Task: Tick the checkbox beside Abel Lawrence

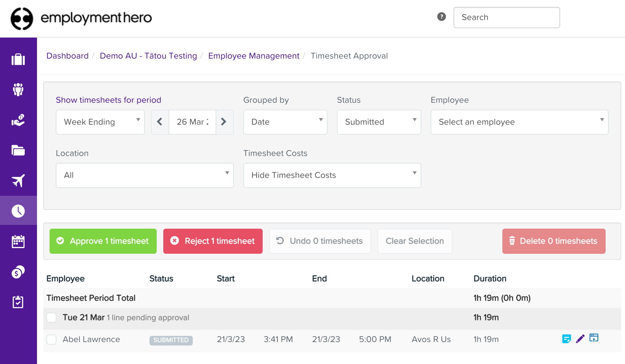Action: [51, 339]
